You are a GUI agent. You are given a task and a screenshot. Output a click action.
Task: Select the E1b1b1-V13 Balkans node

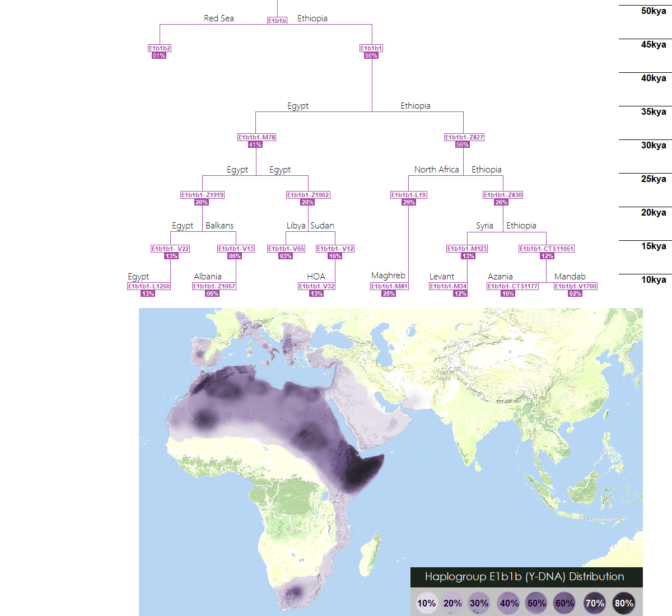coord(236,249)
